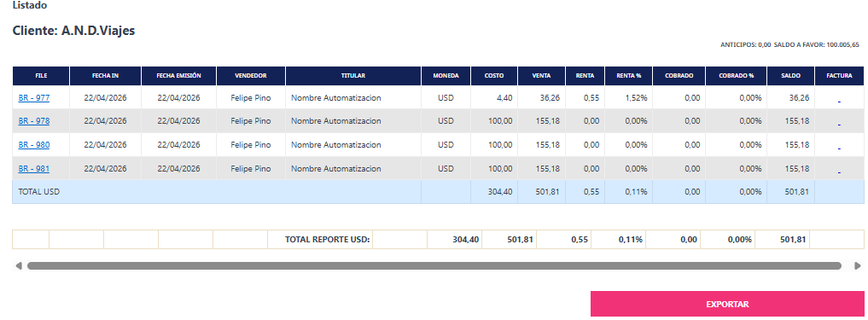Click the FACTURA column header
This screenshot has width=868, height=320.
839,76
